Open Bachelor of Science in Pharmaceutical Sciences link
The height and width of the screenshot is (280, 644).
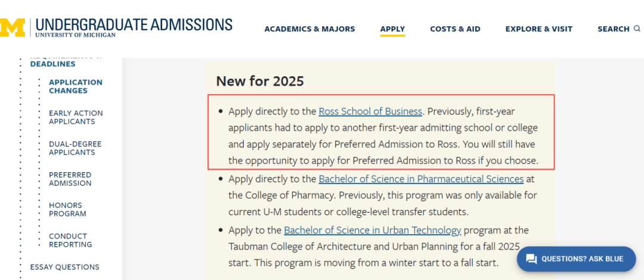(x=421, y=179)
